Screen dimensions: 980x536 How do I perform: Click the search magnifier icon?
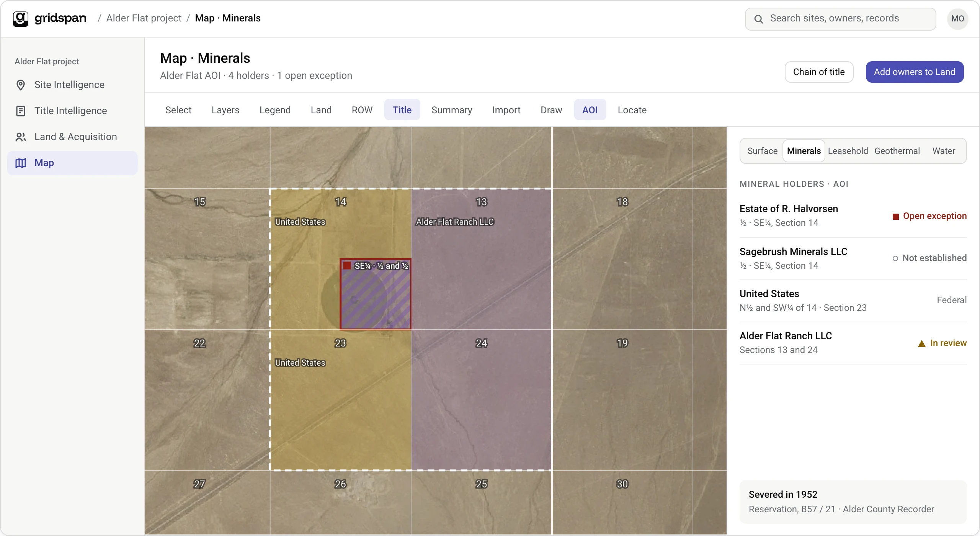point(758,19)
